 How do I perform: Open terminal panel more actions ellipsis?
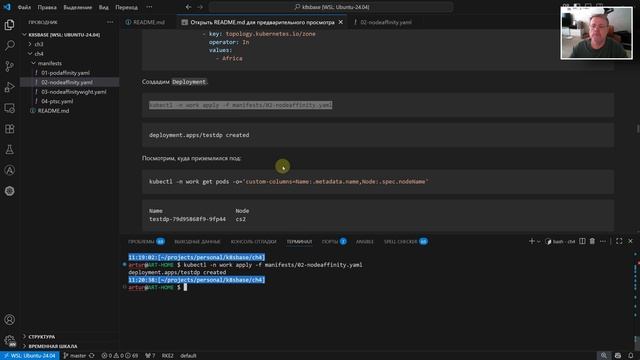click(603, 241)
